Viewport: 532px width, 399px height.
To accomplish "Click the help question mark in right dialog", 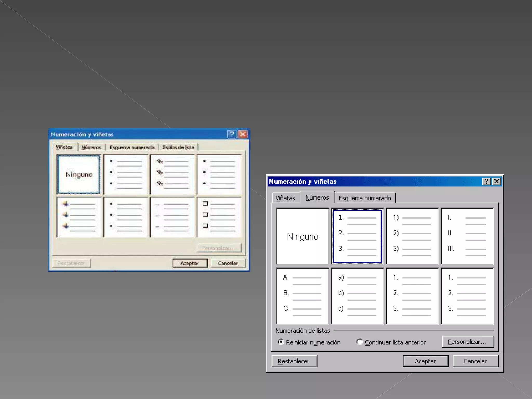I will 486,181.
